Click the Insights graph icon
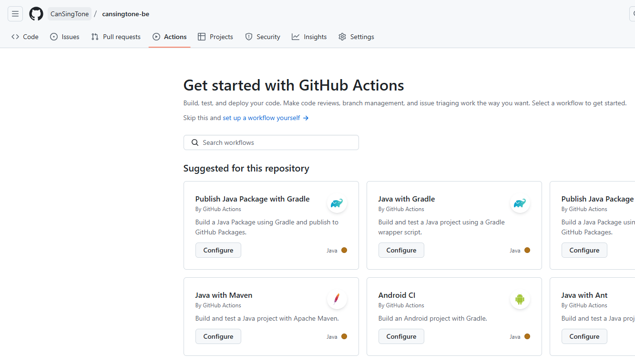This screenshot has height=364, width=635. (x=296, y=37)
